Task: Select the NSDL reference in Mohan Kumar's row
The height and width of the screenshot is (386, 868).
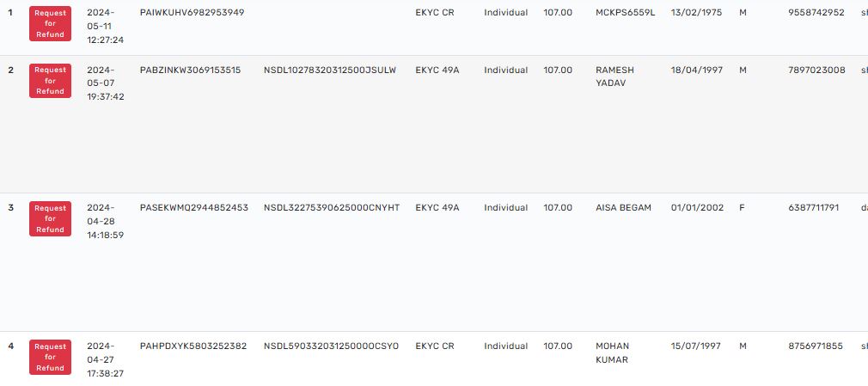Action: coord(331,346)
